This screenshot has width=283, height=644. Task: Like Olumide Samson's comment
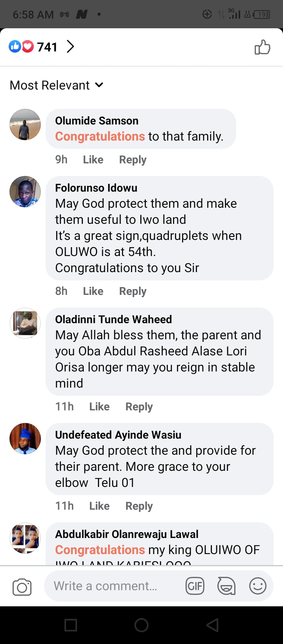(x=93, y=160)
